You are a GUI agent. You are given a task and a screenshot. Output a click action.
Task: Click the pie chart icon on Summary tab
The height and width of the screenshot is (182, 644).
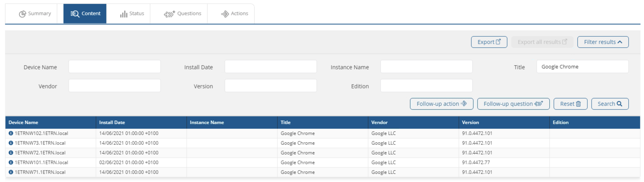23,14
